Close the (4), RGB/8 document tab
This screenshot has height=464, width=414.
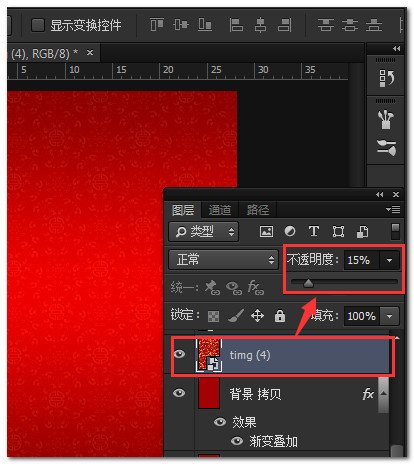(90, 53)
